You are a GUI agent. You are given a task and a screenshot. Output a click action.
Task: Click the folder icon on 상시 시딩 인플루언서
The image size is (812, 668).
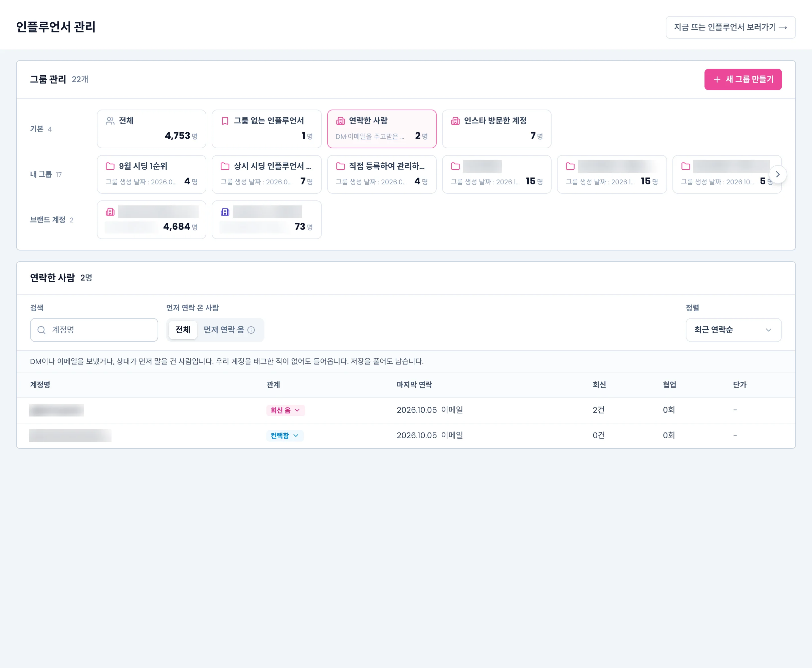click(225, 166)
